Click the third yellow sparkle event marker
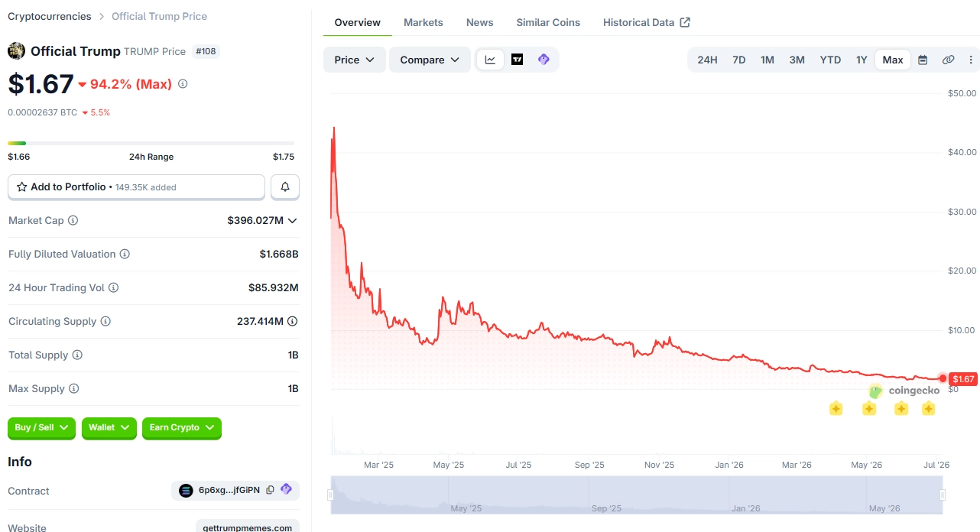980x532 pixels. click(x=901, y=409)
